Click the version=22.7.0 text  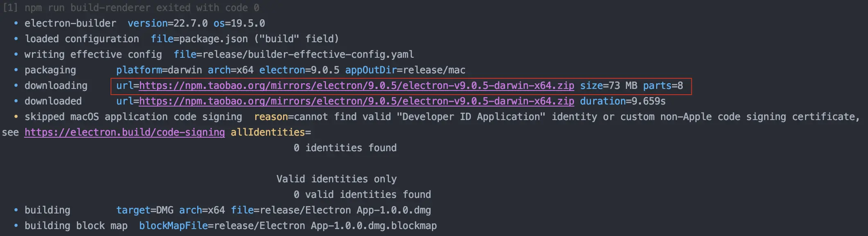(x=168, y=23)
